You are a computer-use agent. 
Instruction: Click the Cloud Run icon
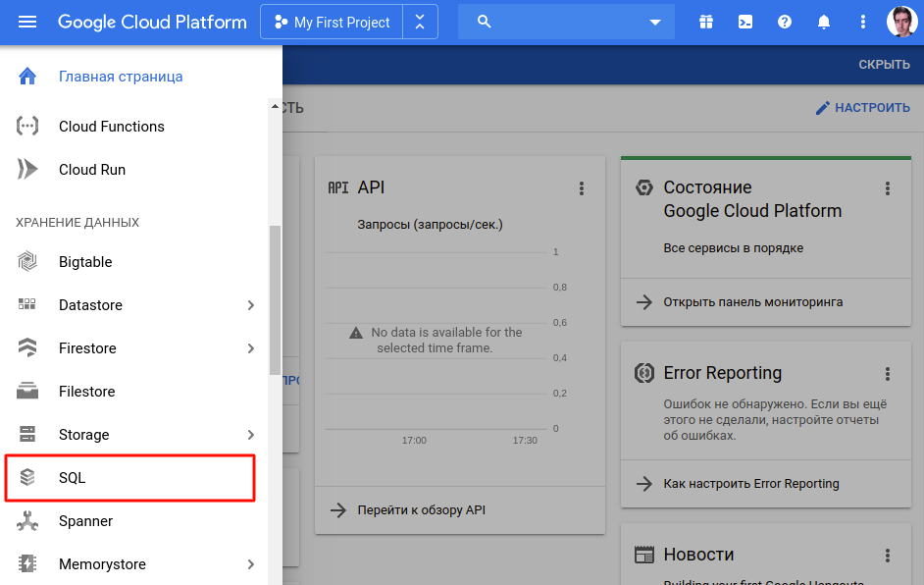(27, 169)
